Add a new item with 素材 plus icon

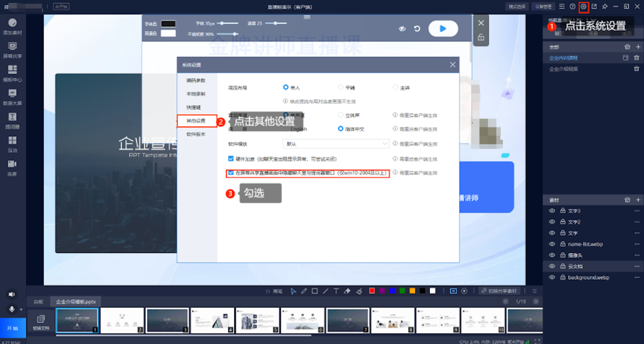point(638,200)
